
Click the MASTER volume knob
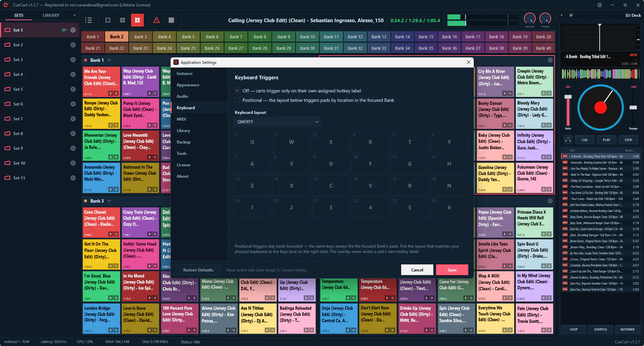(530, 19)
